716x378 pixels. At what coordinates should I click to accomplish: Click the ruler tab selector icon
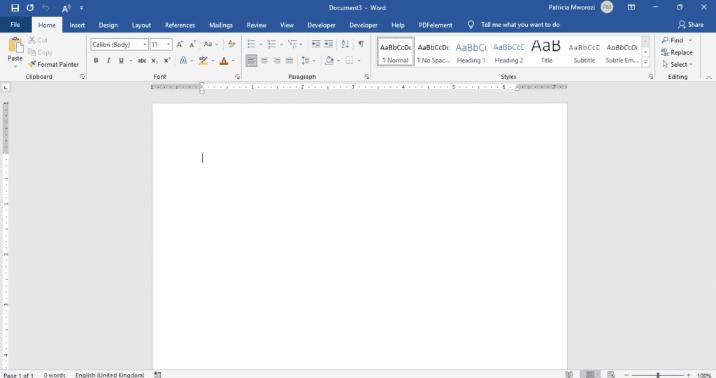point(5,87)
